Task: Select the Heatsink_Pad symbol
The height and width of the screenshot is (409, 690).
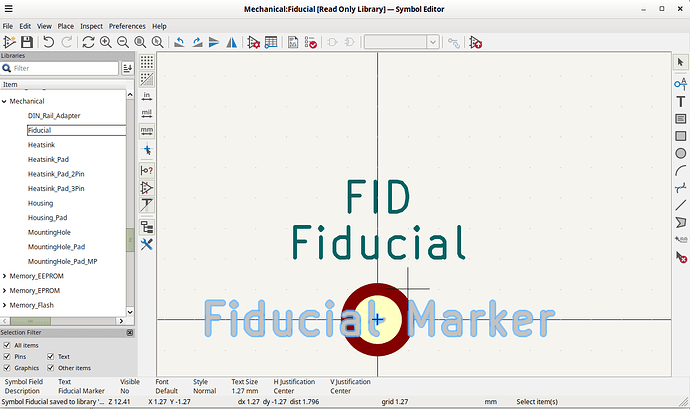Action: click(48, 159)
